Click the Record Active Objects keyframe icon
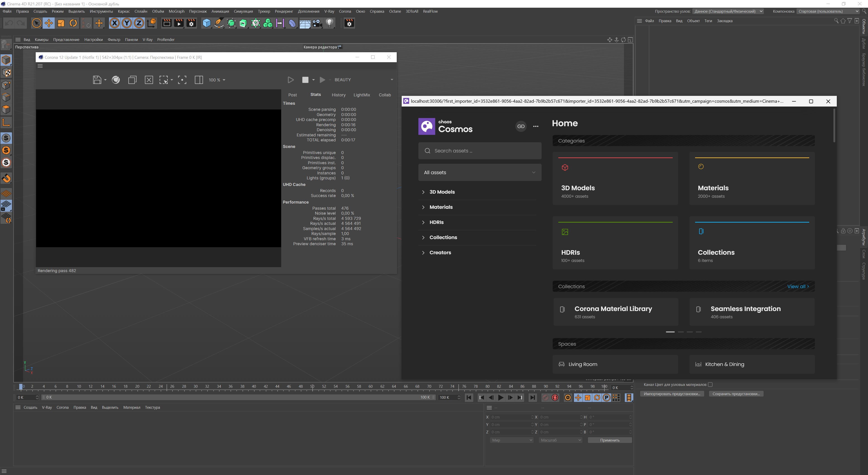This screenshot has height=475, width=868. click(x=545, y=398)
